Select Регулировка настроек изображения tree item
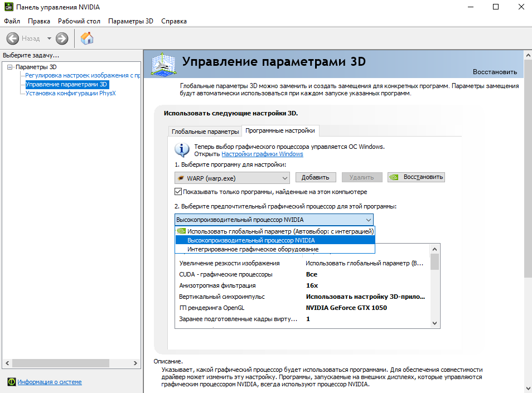The width and height of the screenshot is (532, 393). pyautogui.click(x=83, y=75)
